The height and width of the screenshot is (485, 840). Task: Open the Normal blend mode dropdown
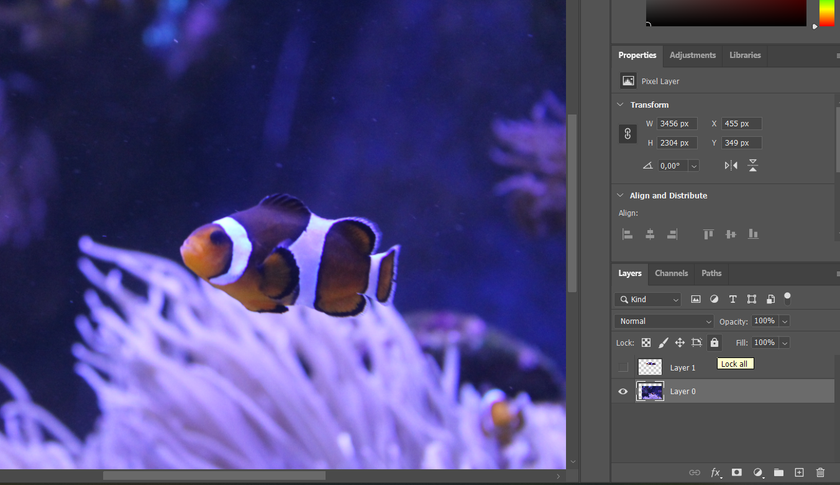pyautogui.click(x=664, y=321)
